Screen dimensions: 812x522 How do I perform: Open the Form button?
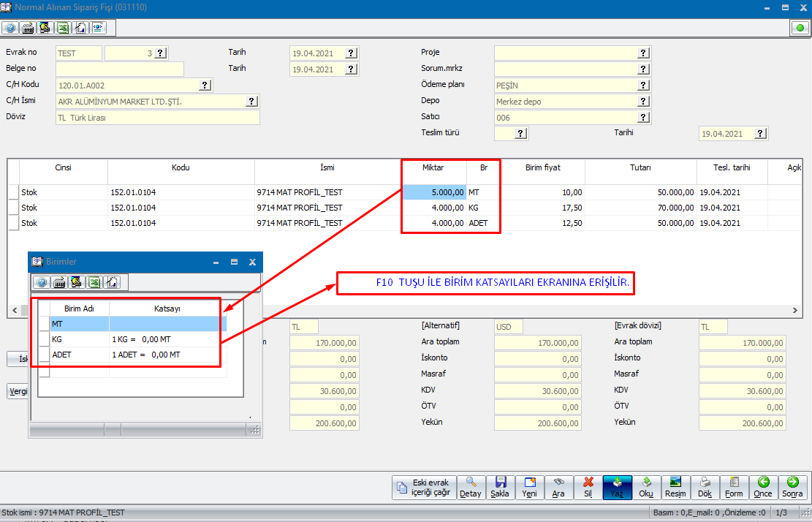(734, 488)
